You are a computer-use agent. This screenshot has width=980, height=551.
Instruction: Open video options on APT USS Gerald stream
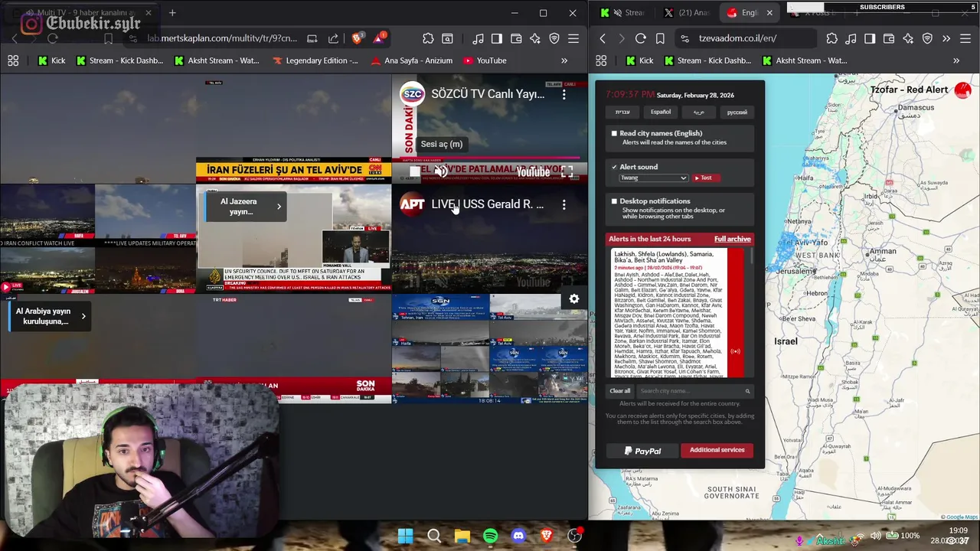(x=564, y=204)
